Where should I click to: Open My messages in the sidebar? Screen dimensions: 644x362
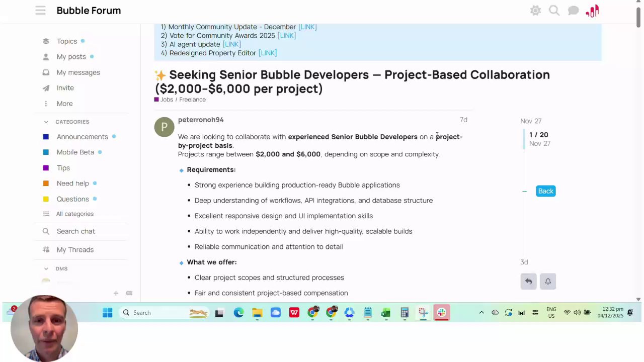tap(78, 72)
